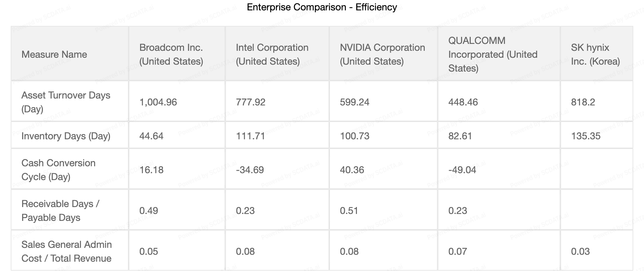Select the QUALCOMM Incorporated column header

click(x=493, y=54)
